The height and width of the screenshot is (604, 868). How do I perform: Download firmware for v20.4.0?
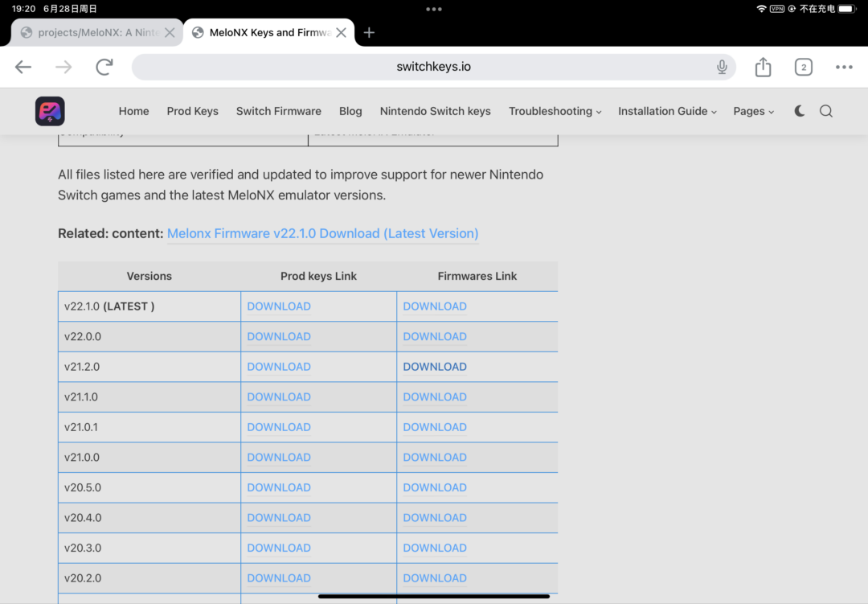435,518
